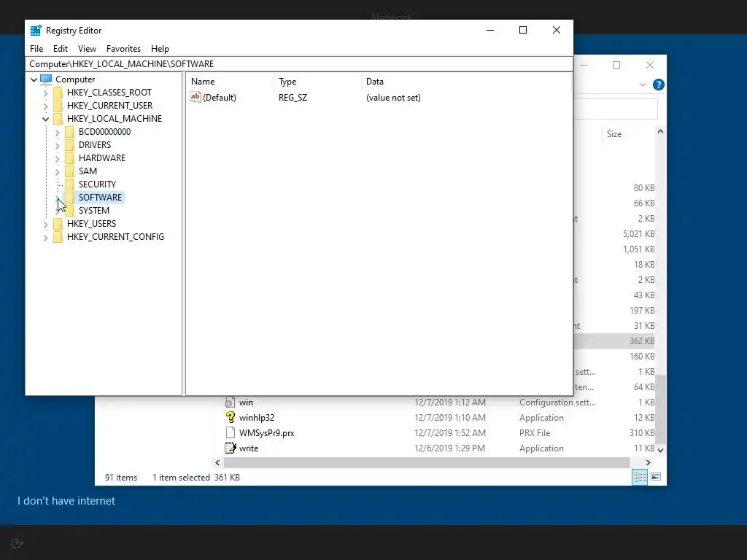
Task: Click SAM folder icon
Action: [x=69, y=171]
